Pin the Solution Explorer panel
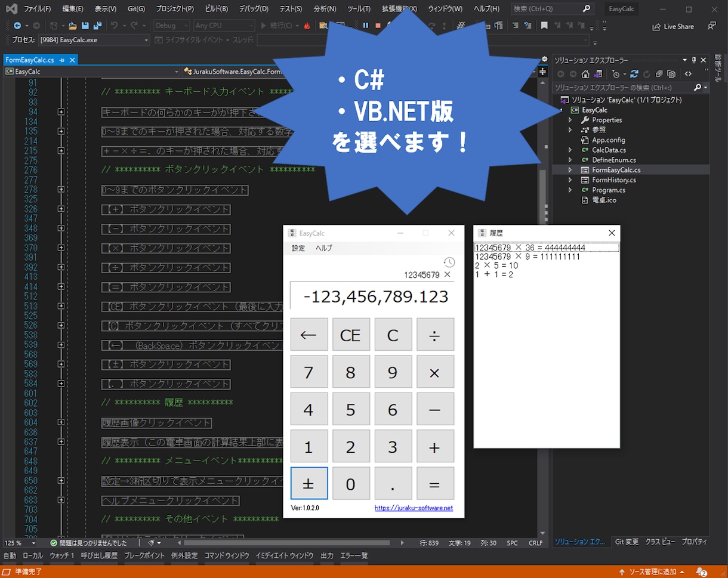Screen dimensions: 728x578 point(694,60)
